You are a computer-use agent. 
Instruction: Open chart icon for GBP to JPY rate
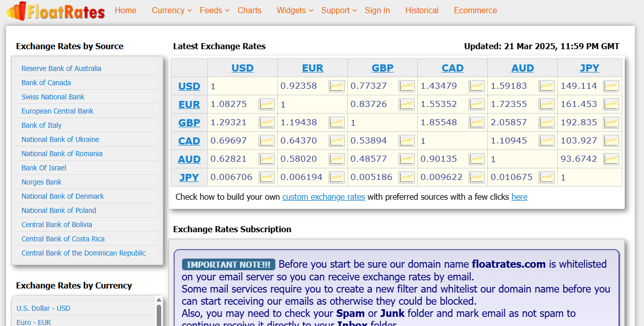[x=611, y=123]
